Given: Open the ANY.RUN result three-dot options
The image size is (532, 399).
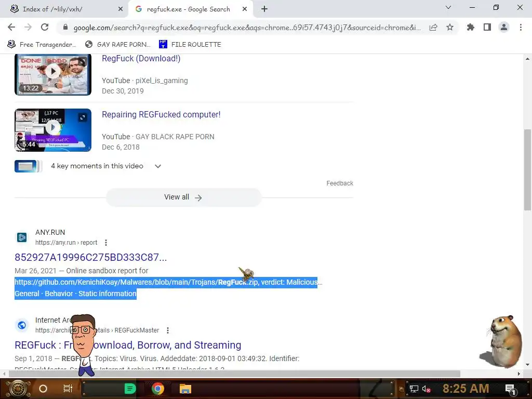Looking at the screenshot, I should [x=106, y=243].
